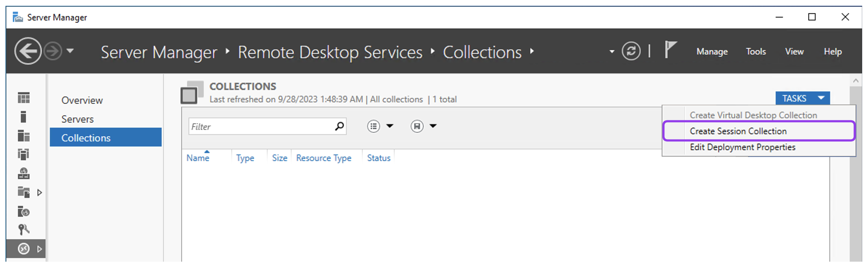This screenshot has width=868, height=270.
Task: Select the Remote Desktop Services sidebar icon
Action: [x=24, y=249]
